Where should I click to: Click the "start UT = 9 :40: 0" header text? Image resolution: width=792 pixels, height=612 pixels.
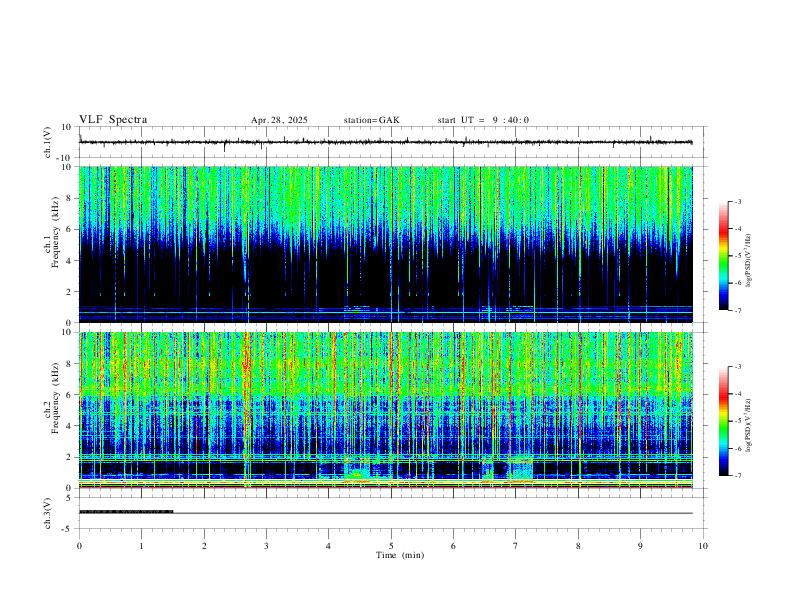483,120
